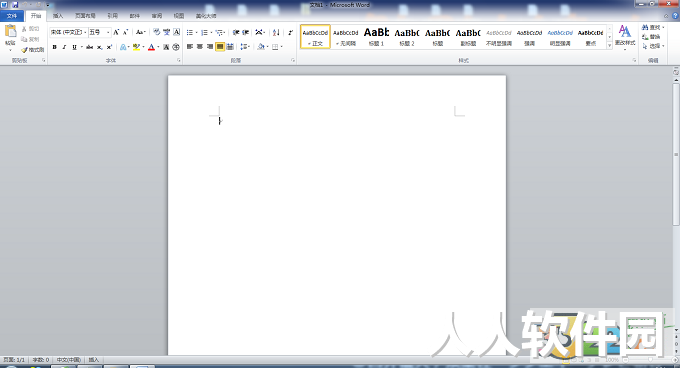Click the Enclose Characters circled icon
The height and width of the screenshot is (368, 680).
[176, 47]
